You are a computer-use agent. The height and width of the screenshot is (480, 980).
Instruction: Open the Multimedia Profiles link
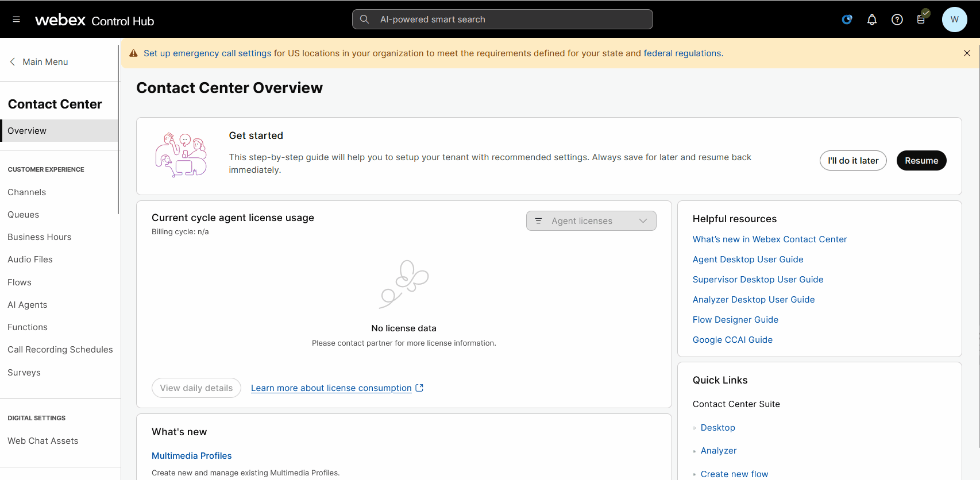(191, 456)
